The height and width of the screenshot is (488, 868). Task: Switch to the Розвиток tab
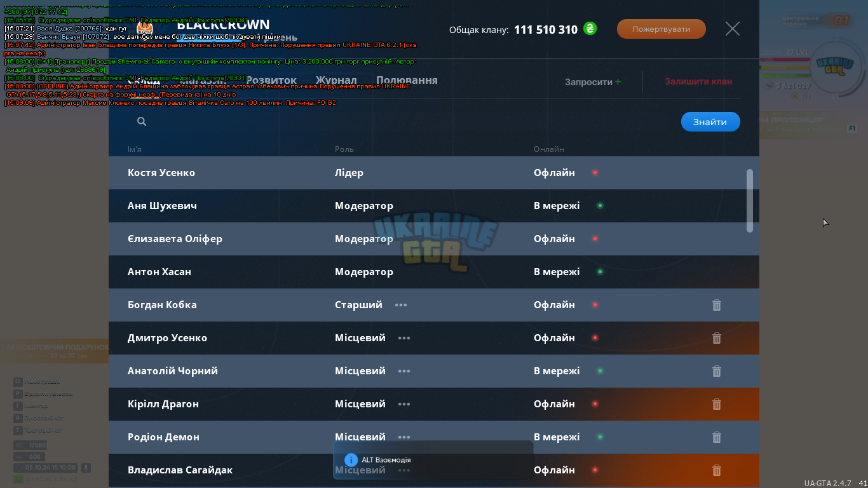pyautogui.click(x=271, y=81)
